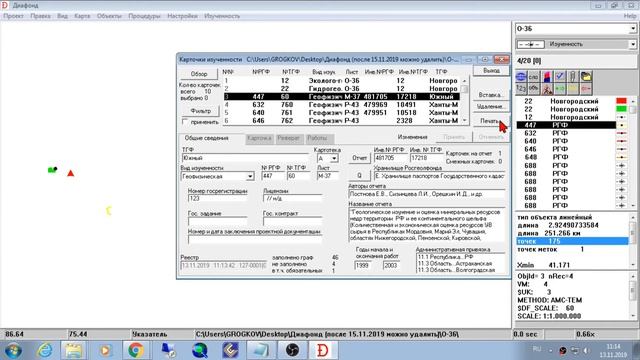Click the Обзор button
640x360 pixels.
(199, 74)
